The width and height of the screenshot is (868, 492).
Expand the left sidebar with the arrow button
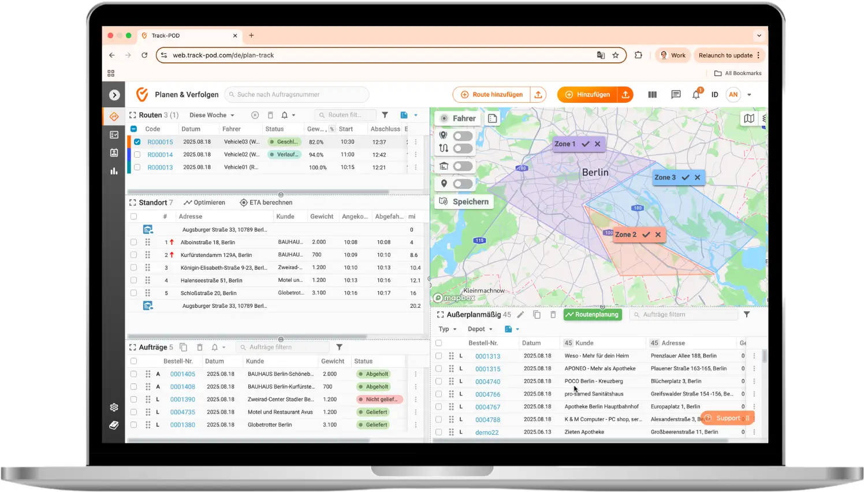click(114, 95)
